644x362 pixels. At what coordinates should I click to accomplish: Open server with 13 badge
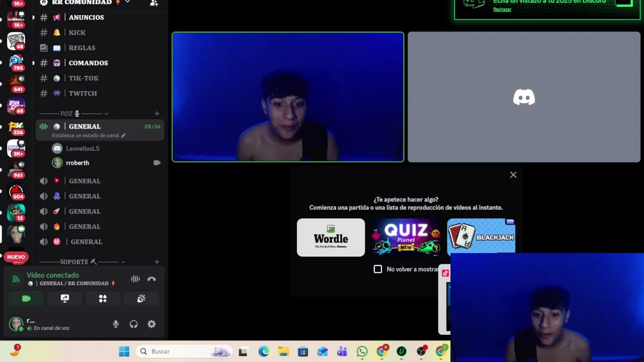coord(16,213)
